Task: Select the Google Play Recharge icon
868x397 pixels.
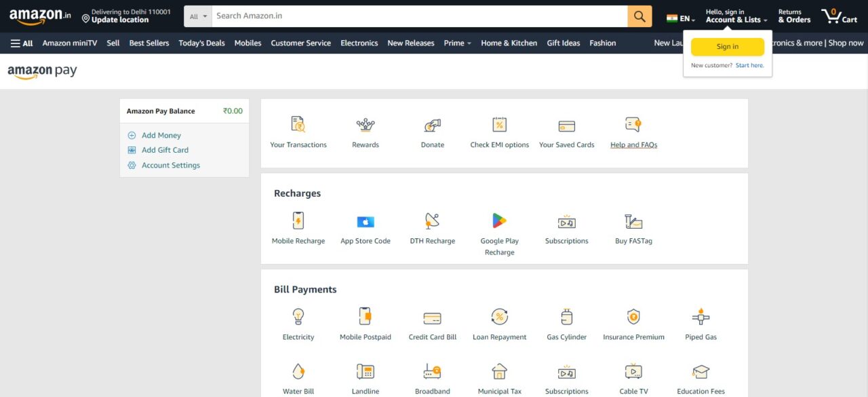Action: (500, 221)
